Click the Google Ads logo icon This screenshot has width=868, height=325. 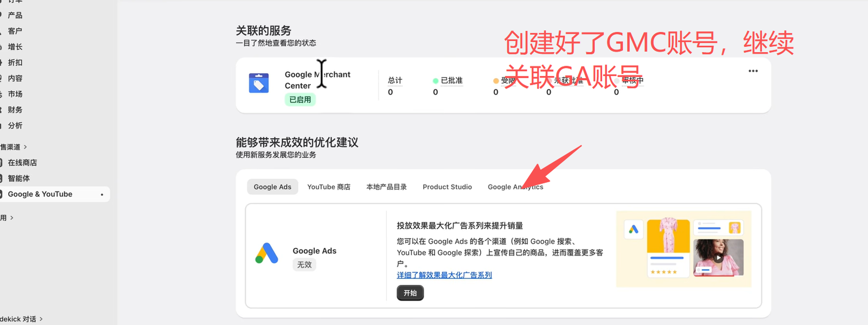click(x=267, y=253)
